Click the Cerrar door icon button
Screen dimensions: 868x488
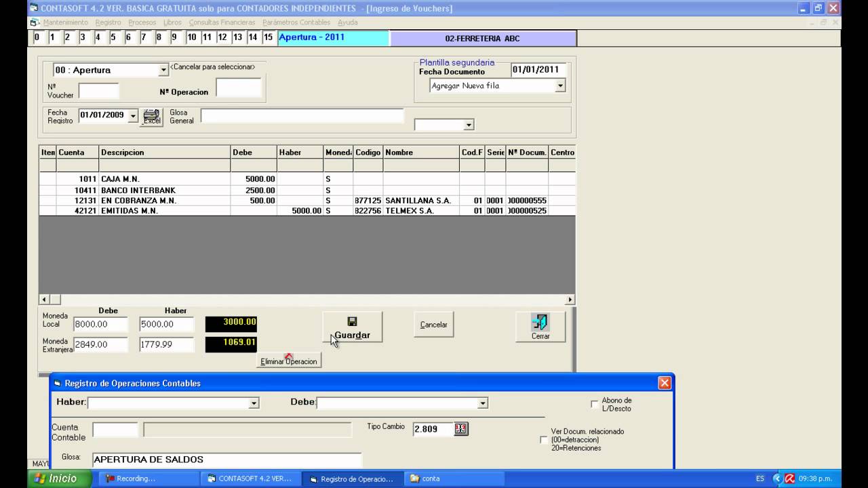pos(540,327)
